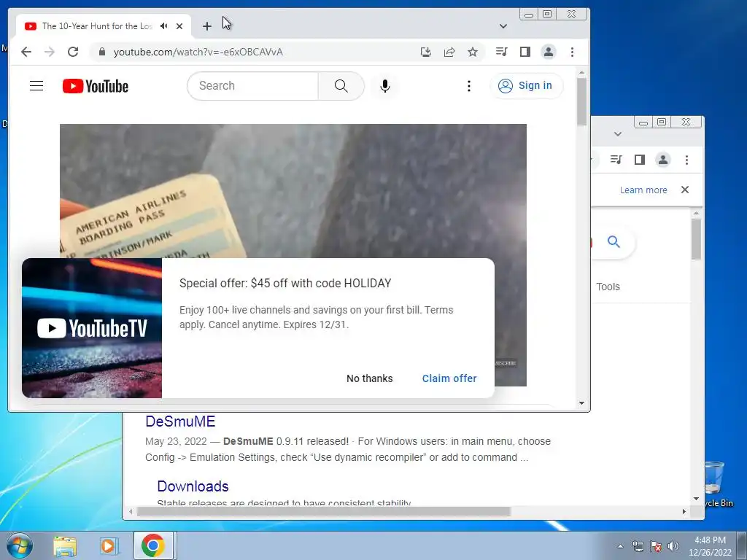This screenshot has height=560, width=747.
Task: Open profile avatar in background Google window
Action: 662,160
